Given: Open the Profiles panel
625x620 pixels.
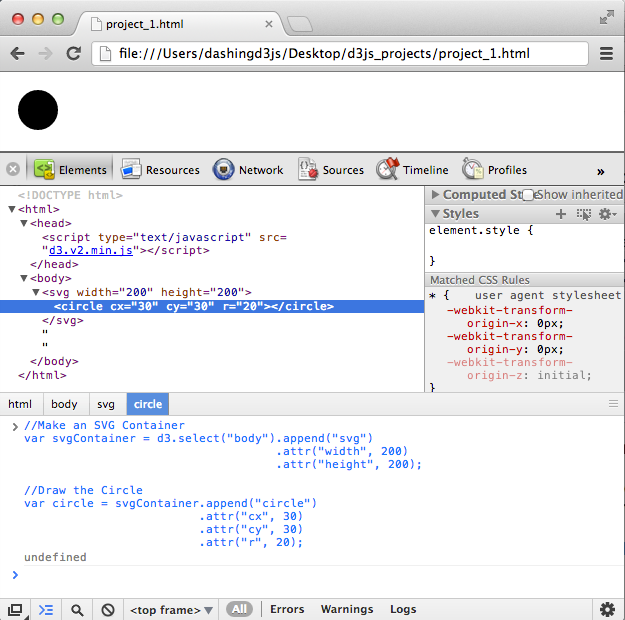Looking at the screenshot, I should (495, 170).
